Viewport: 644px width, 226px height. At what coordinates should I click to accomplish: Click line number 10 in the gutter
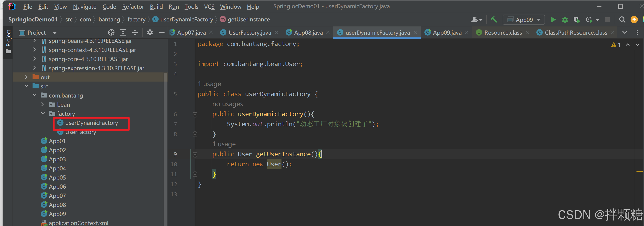[x=174, y=164]
